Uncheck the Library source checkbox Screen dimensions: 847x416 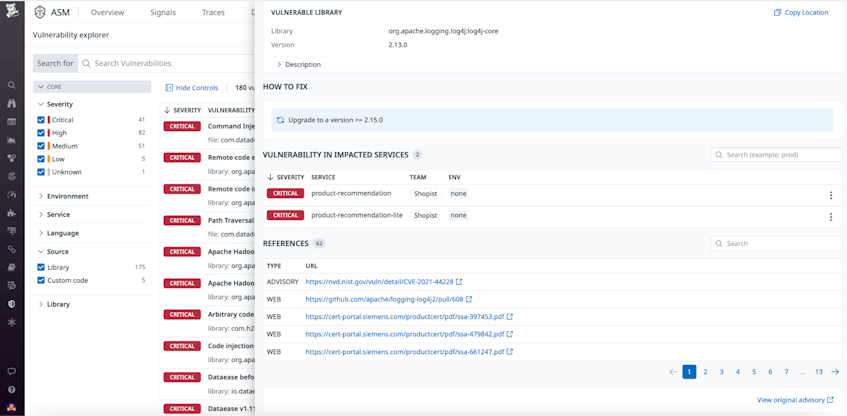(41, 267)
